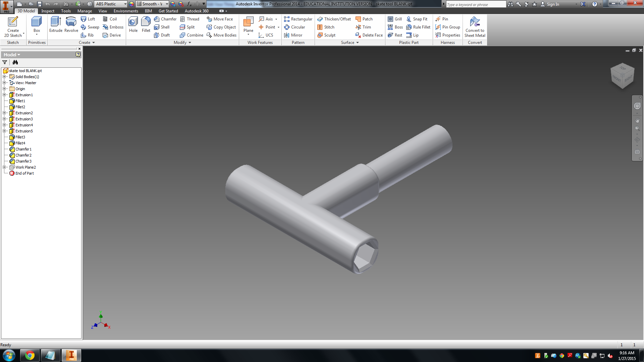Click the ViewCube in the viewport
The width and height of the screenshot is (644, 362).
coord(622,76)
